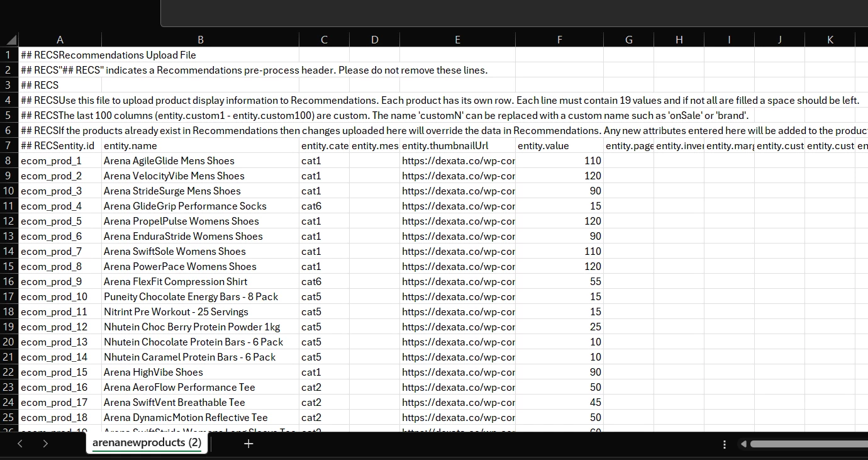The width and height of the screenshot is (868, 460).
Task: Click the 'entity.page' header cell
Action: point(628,145)
